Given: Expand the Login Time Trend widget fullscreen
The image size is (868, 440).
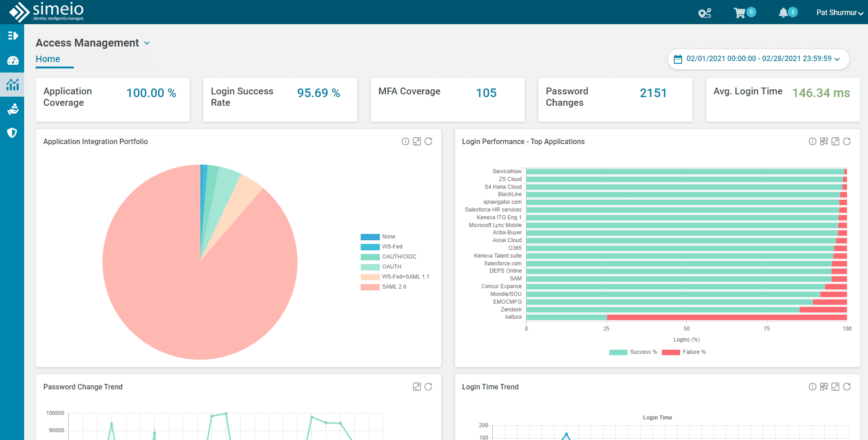Looking at the screenshot, I should point(836,386).
